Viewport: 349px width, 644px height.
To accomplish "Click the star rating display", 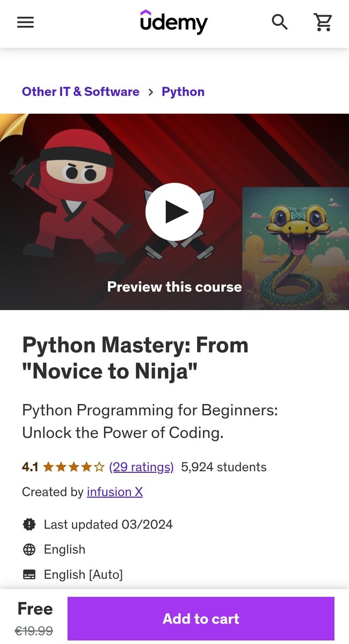I will tap(74, 467).
